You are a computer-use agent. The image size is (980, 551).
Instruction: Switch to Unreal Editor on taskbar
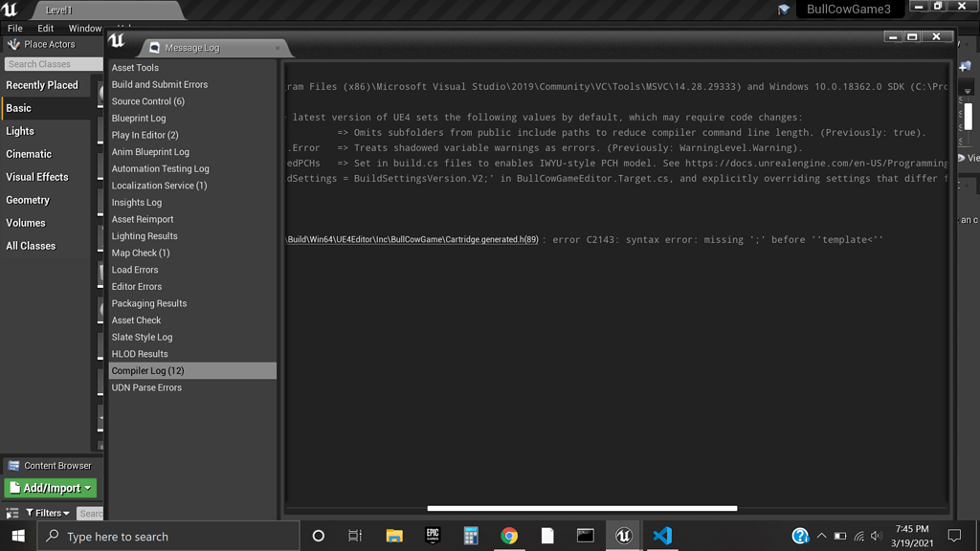(x=624, y=536)
